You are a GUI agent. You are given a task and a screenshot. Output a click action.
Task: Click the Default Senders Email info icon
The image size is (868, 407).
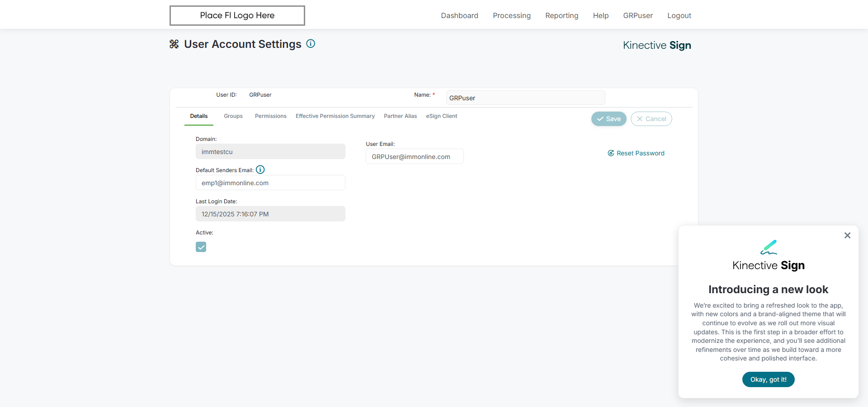pos(260,169)
